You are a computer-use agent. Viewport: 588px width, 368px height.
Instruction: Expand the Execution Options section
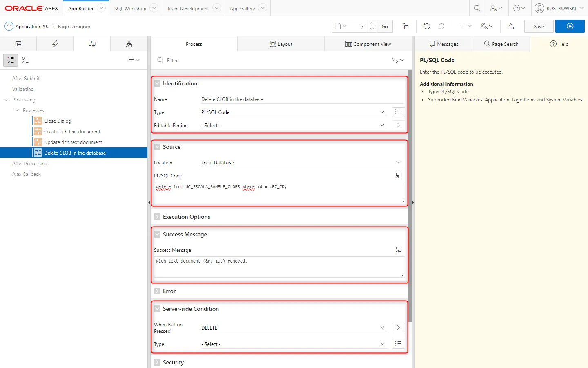tap(157, 217)
